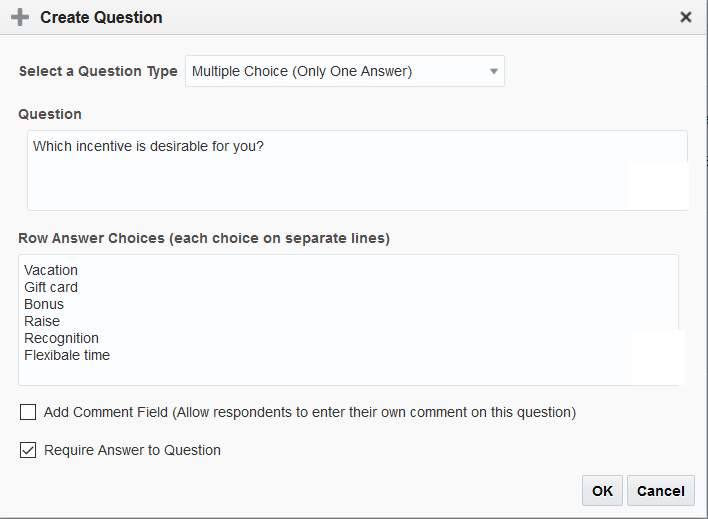Place cursor on the 'Vacation' answer line
The image size is (708, 519).
point(51,270)
